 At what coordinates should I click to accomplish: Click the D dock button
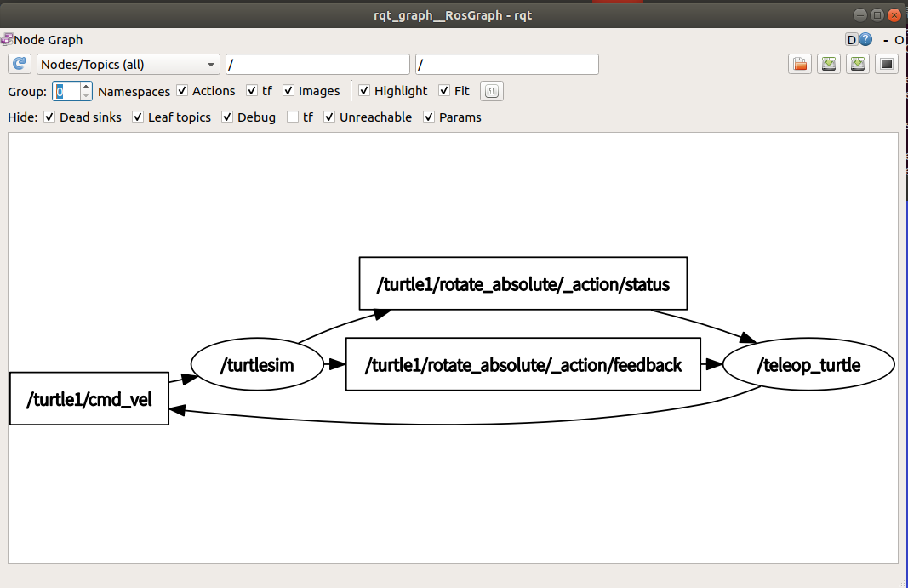pyautogui.click(x=851, y=40)
